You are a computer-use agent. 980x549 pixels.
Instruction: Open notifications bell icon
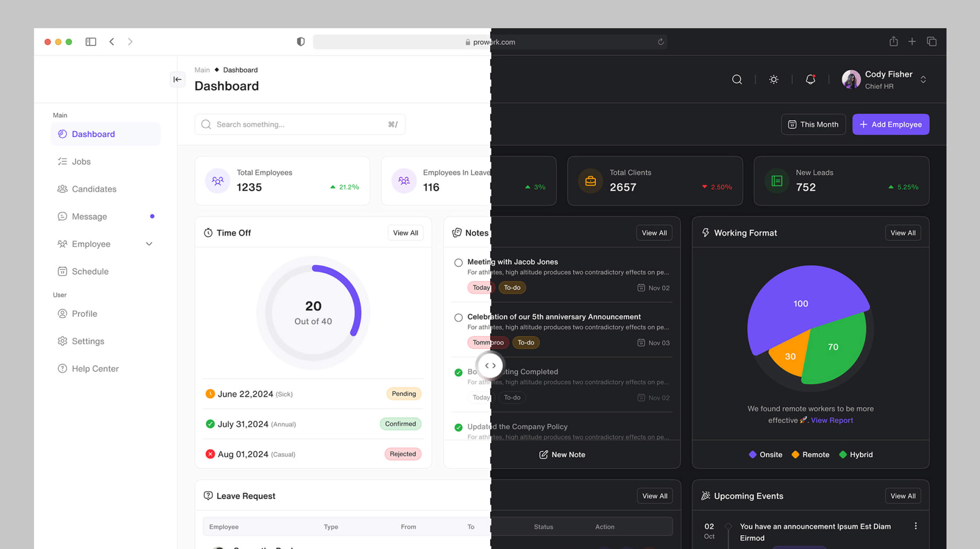(x=811, y=79)
